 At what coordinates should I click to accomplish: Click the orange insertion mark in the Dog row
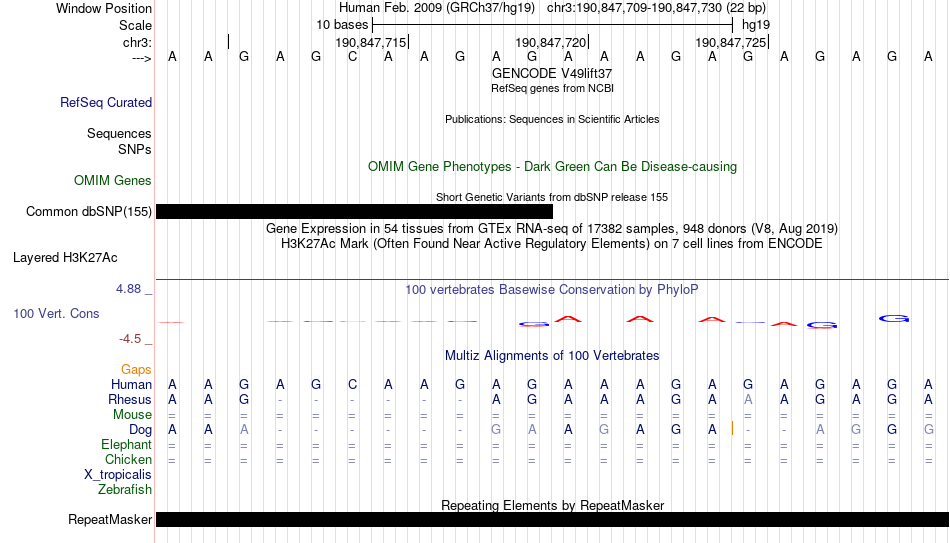pos(732,428)
